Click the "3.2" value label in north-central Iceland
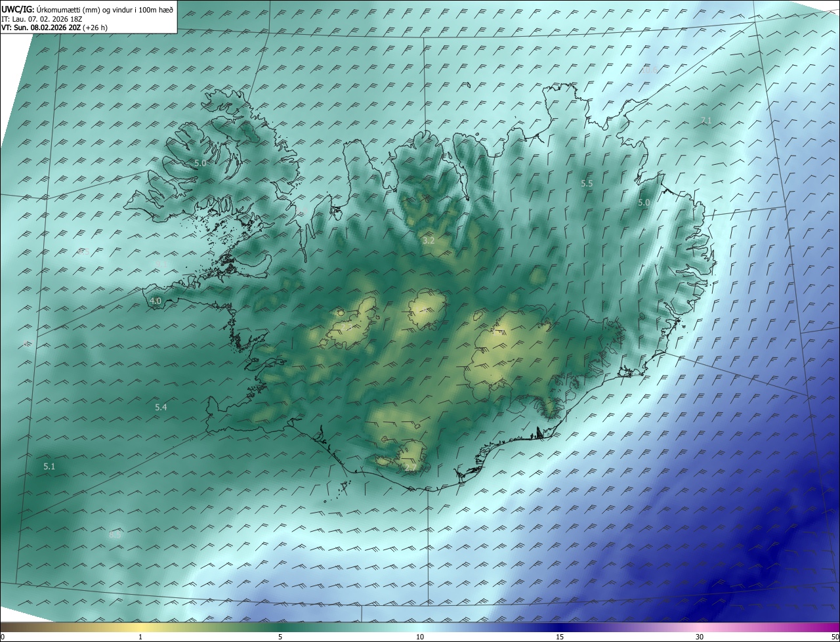840x642 pixels. point(429,241)
